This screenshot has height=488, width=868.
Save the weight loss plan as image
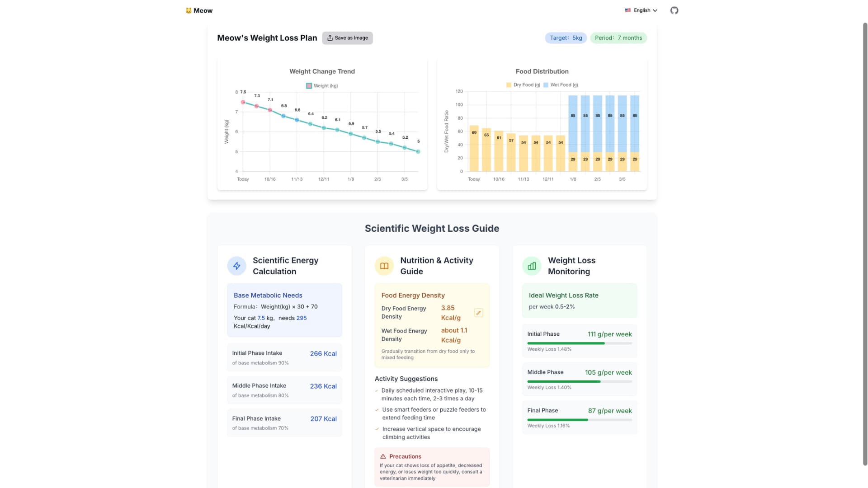[347, 38]
